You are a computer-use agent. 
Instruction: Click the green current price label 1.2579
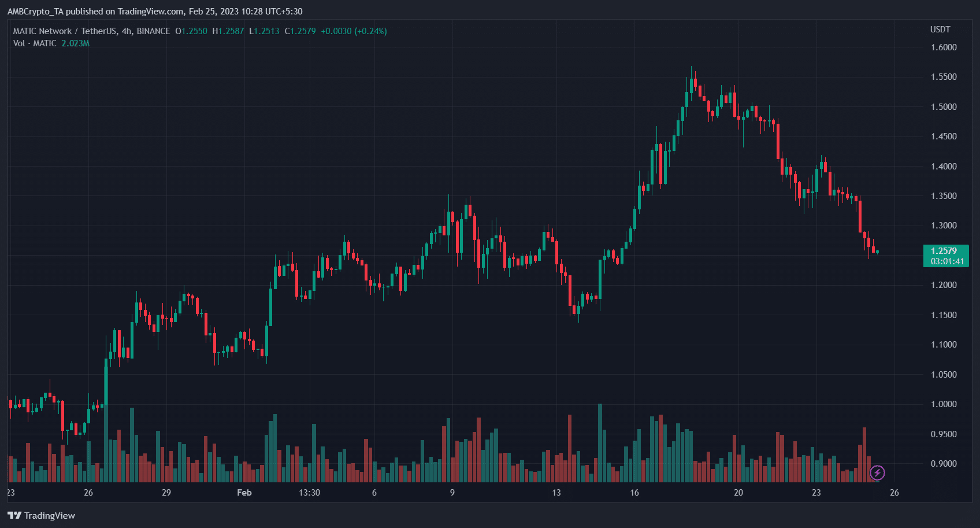[x=945, y=250]
